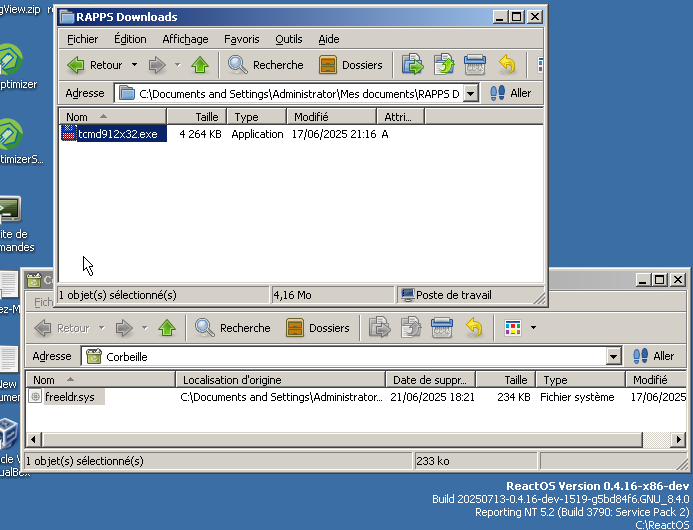The height and width of the screenshot is (530, 693).
Task: Toggle Dossiers pane in RAPPS Downloads
Action: (351, 65)
